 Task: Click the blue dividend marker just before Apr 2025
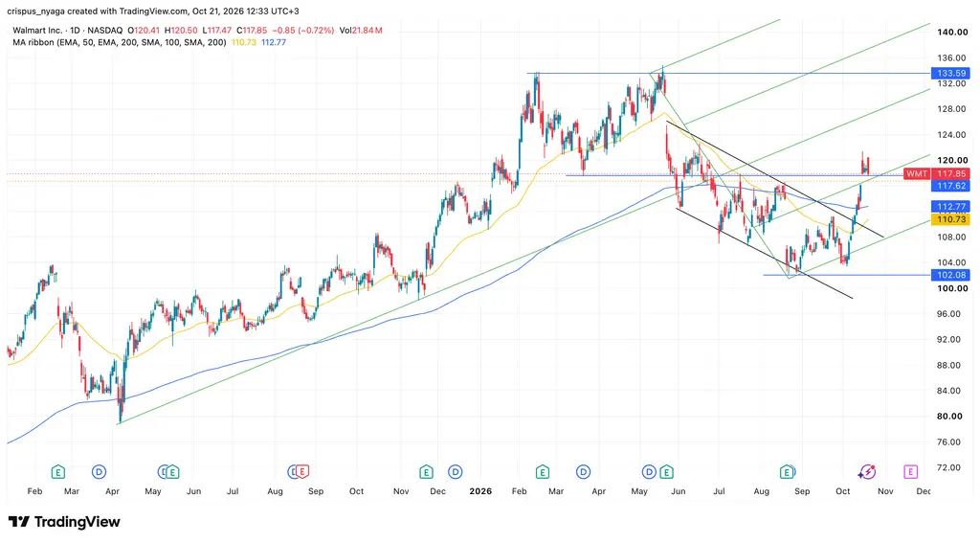pos(99,472)
